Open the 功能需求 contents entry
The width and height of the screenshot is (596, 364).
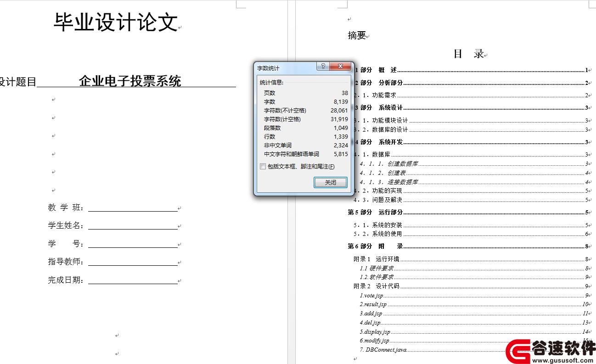click(x=471, y=95)
